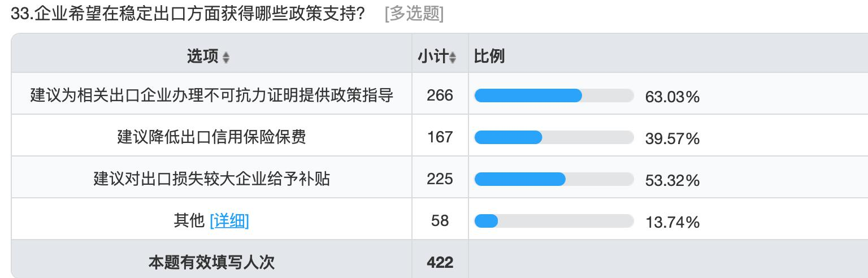The image size is (868, 278).
Task: Click the count value 167
Action: pos(440,137)
